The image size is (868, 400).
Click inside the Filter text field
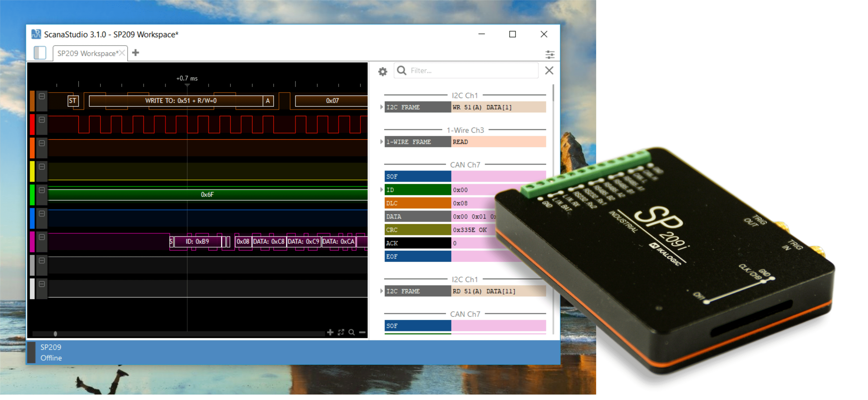pyautogui.click(x=465, y=70)
